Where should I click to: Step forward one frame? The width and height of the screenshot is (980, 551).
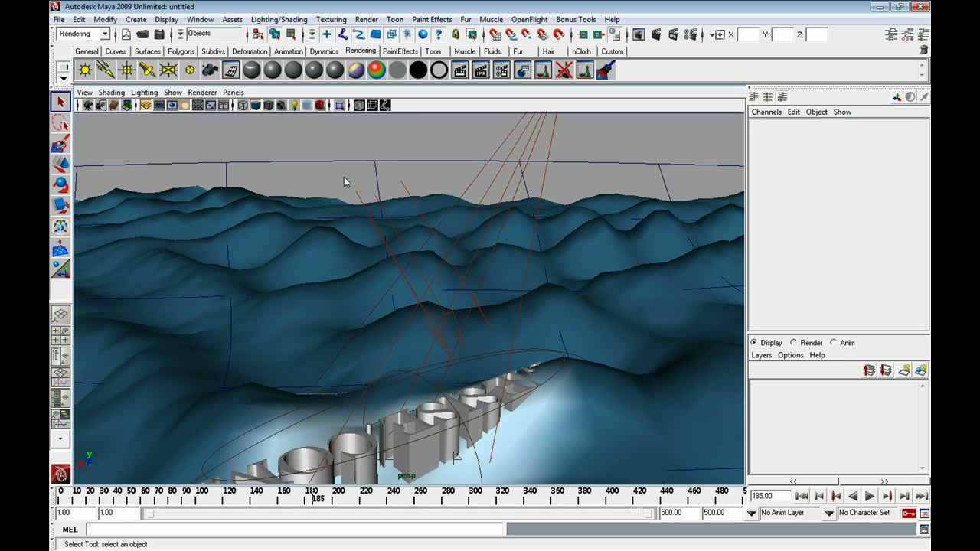904,496
